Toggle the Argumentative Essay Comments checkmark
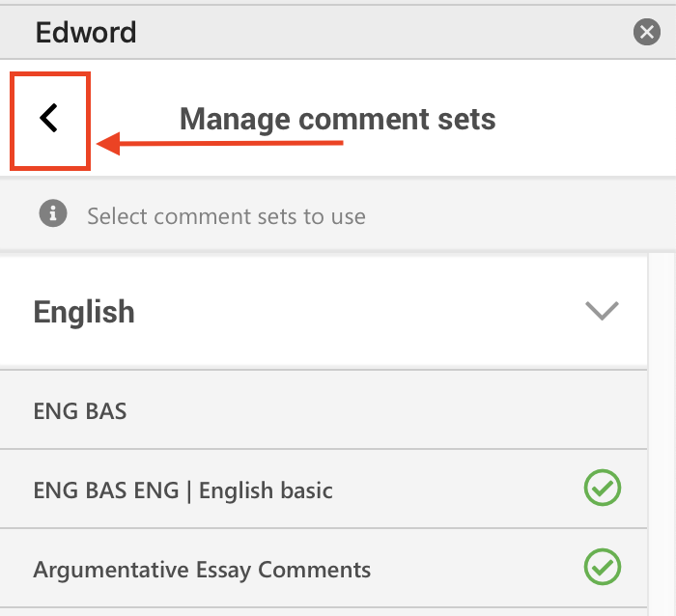Screen dimensions: 676x616 pyautogui.click(x=603, y=568)
